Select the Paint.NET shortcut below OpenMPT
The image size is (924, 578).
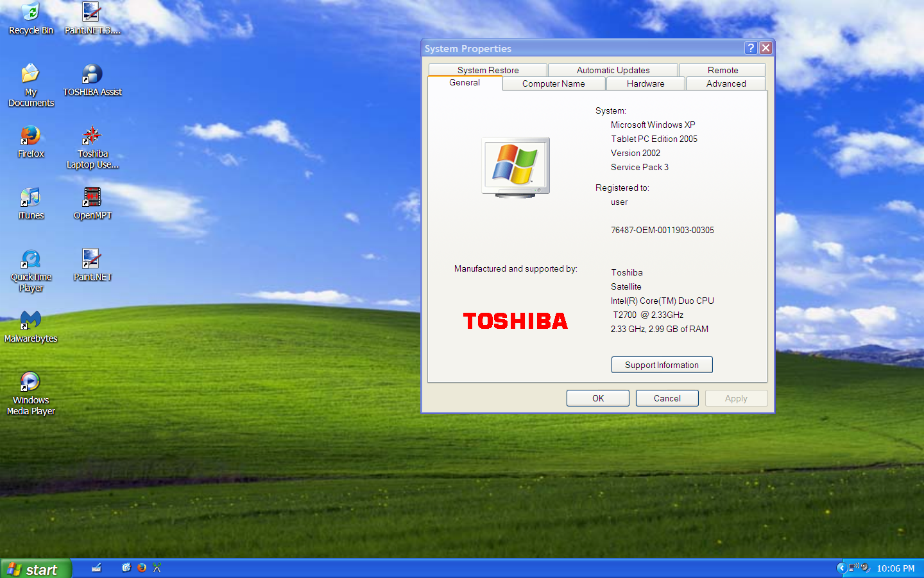(x=92, y=265)
